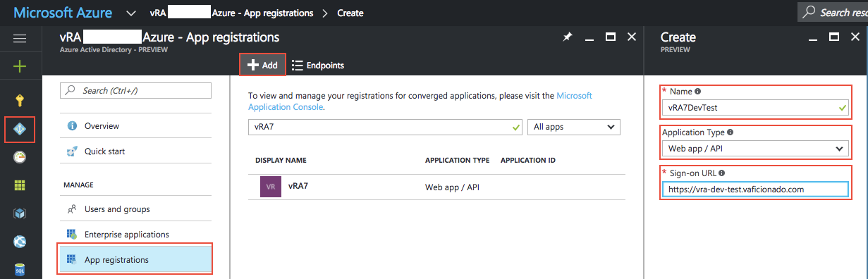Screen dimensions: 868x279
Task: Open the Application Type dropdown
Action: [x=754, y=149]
